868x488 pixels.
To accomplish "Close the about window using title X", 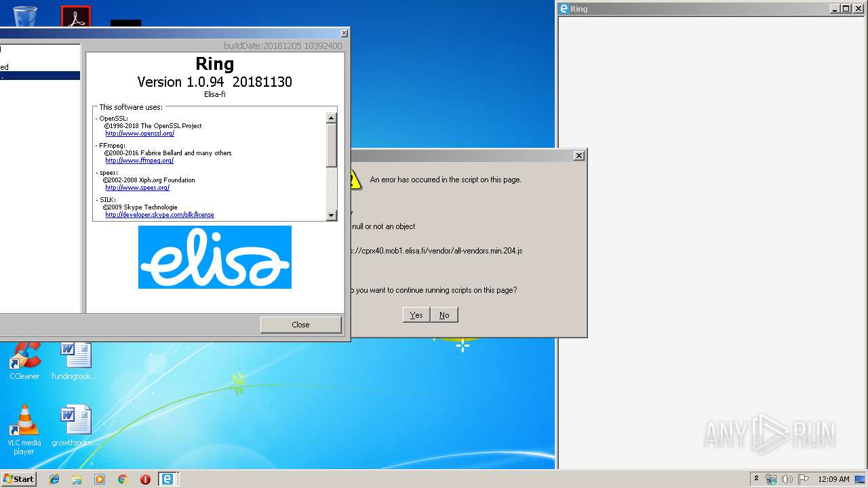I will 344,33.
